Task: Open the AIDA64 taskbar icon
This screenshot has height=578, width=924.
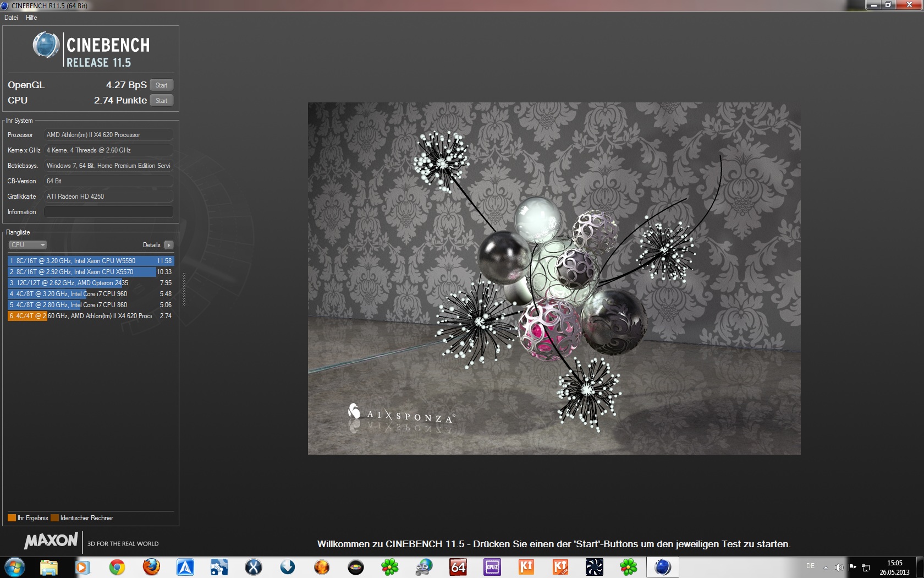Action: coord(458,567)
